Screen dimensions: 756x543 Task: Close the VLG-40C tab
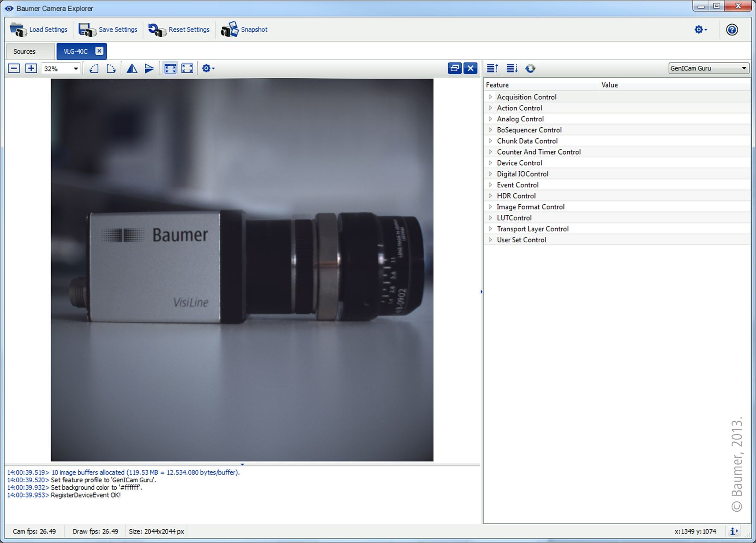pos(99,51)
